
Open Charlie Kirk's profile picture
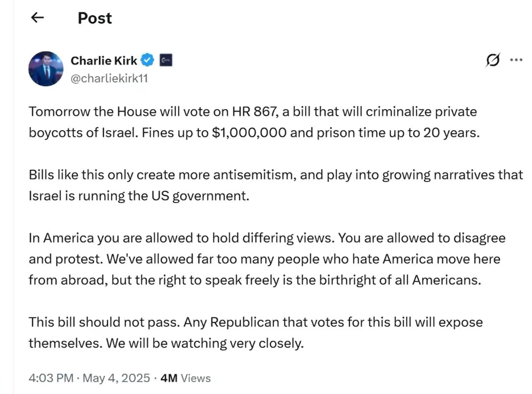(46, 69)
